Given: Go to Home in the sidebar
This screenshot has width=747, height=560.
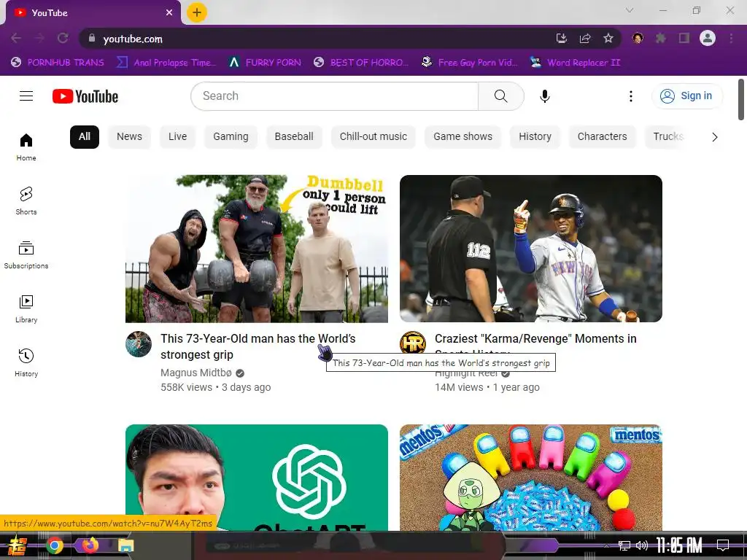Looking at the screenshot, I should (26, 147).
